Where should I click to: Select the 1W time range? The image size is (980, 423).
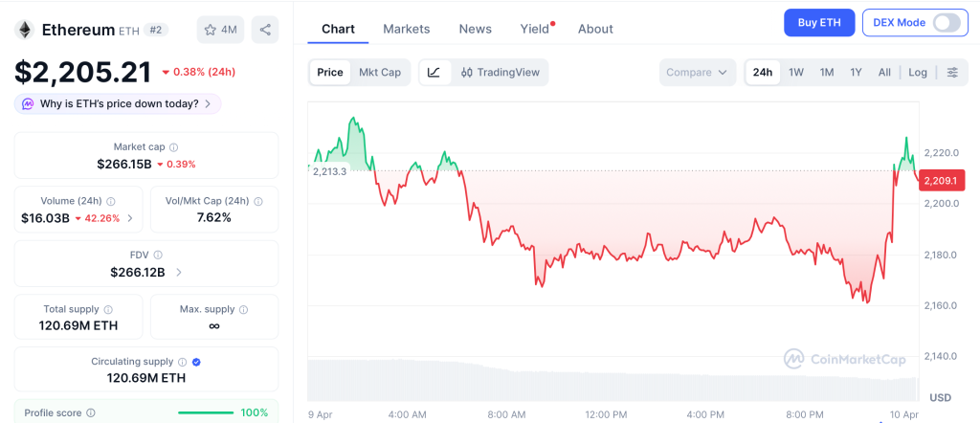click(795, 73)
